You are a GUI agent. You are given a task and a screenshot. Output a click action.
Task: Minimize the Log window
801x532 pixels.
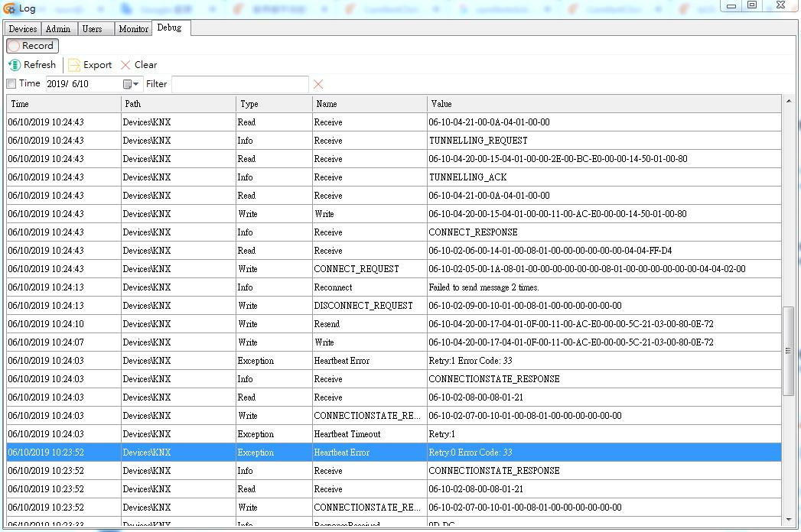tap(731, 5)
